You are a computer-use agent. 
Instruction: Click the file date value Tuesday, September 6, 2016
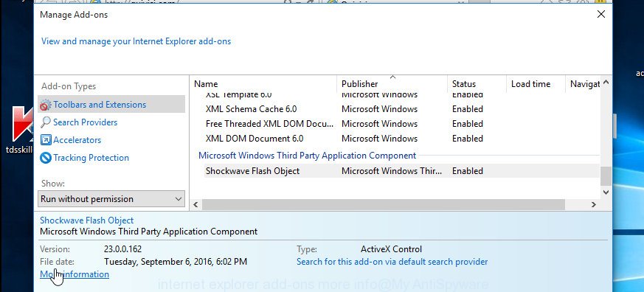coord(176,262)
